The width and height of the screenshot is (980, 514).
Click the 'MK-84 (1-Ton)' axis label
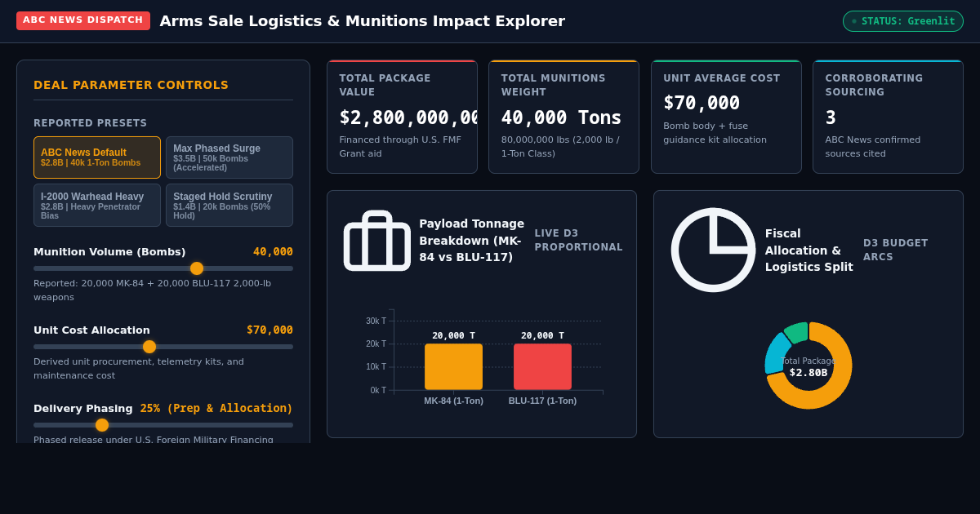coord(453,401)
